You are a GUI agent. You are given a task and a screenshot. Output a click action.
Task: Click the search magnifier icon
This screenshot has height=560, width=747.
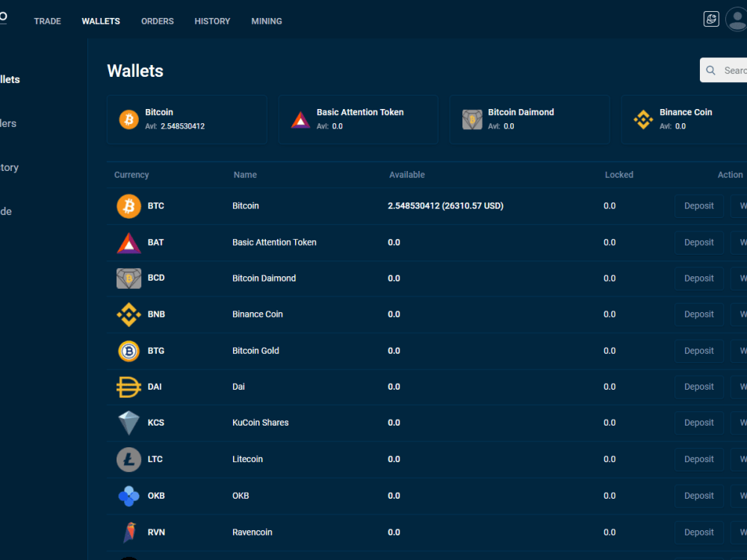710,70
